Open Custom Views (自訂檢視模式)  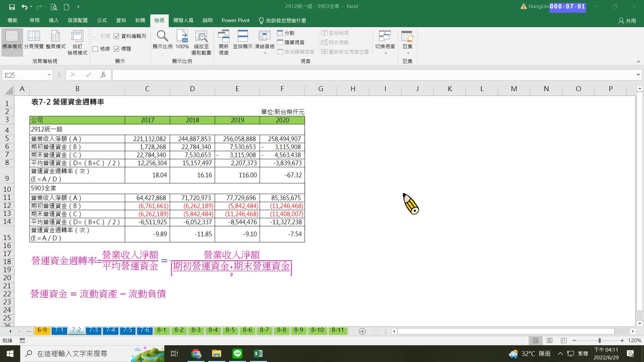(x=77, y=42)
